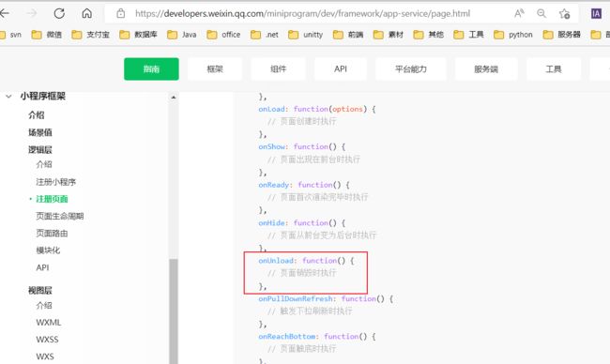This screenshot has width=610, height=364.
Task: Switch to the 组件 tab
Action: click(x=278, y=68)
